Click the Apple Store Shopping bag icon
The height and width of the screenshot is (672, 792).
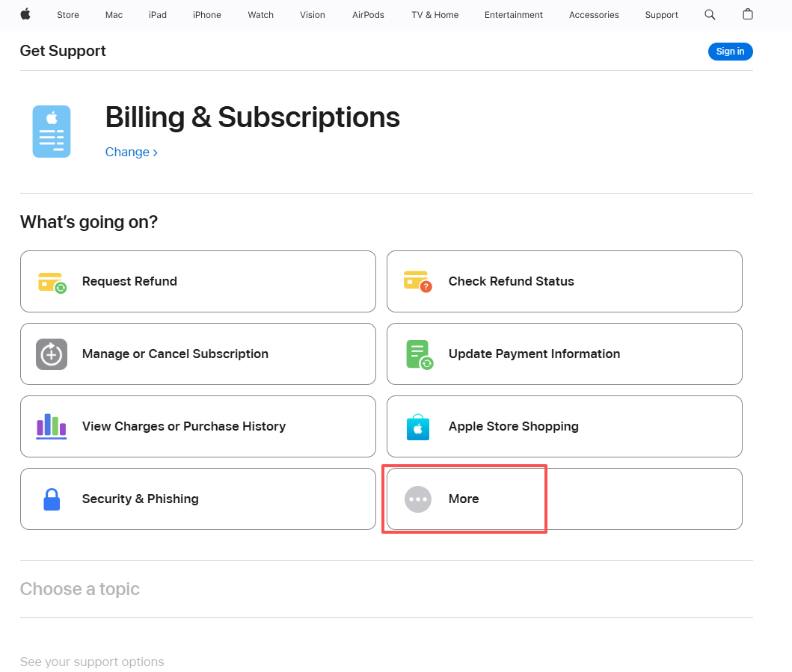(x=418, y=427)
